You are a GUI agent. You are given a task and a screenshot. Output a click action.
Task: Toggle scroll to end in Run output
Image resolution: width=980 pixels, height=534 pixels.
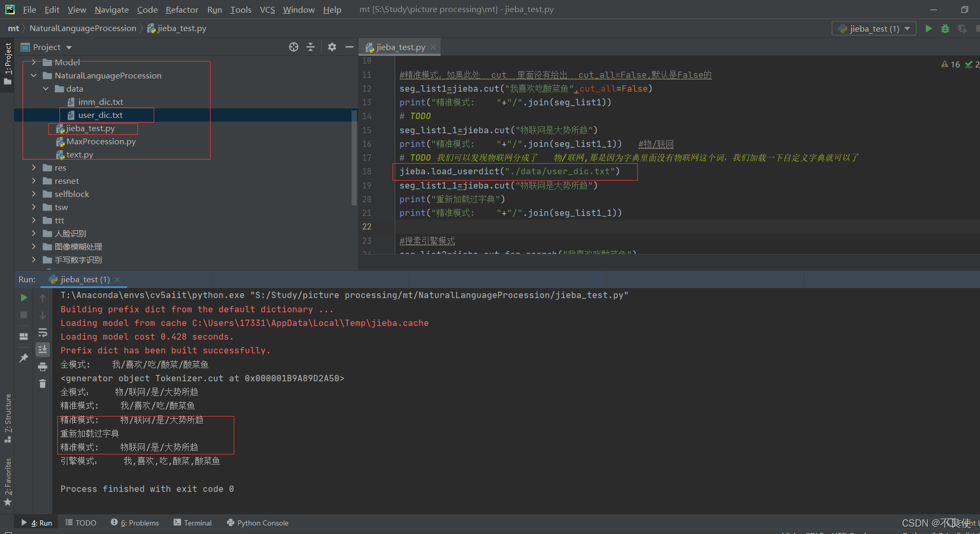[43, 349]
